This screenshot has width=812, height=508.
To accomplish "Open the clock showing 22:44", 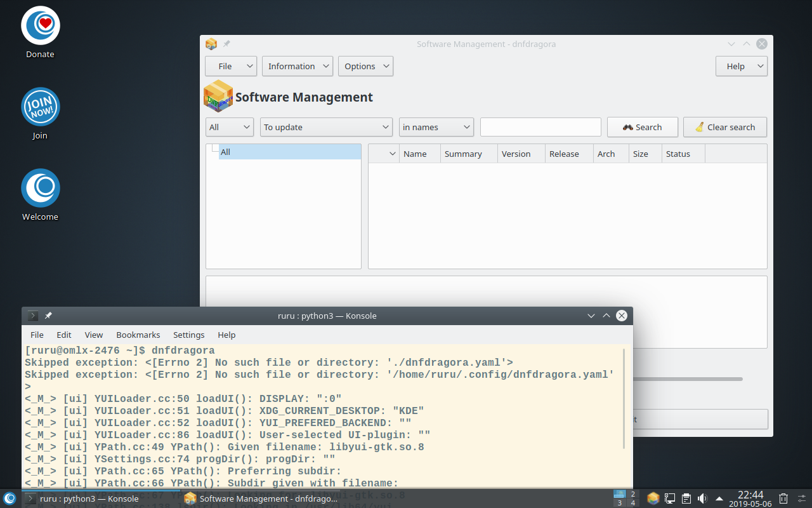I will click(750, 498).
